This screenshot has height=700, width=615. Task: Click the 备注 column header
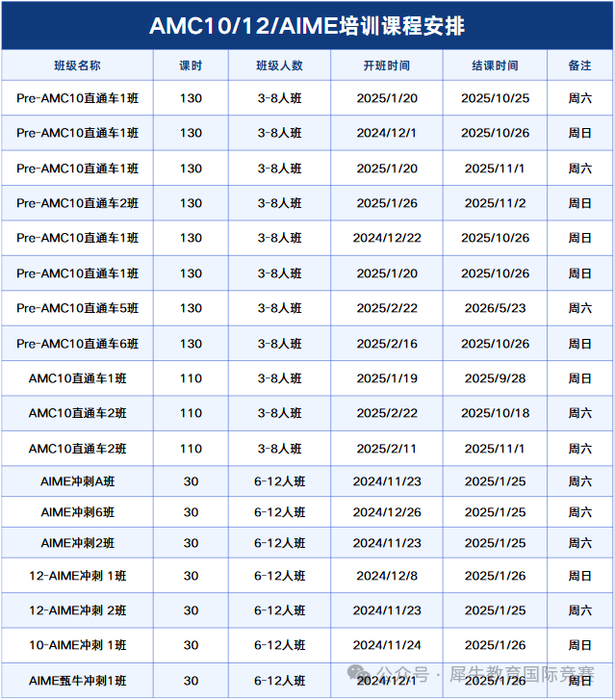(580, 65)
